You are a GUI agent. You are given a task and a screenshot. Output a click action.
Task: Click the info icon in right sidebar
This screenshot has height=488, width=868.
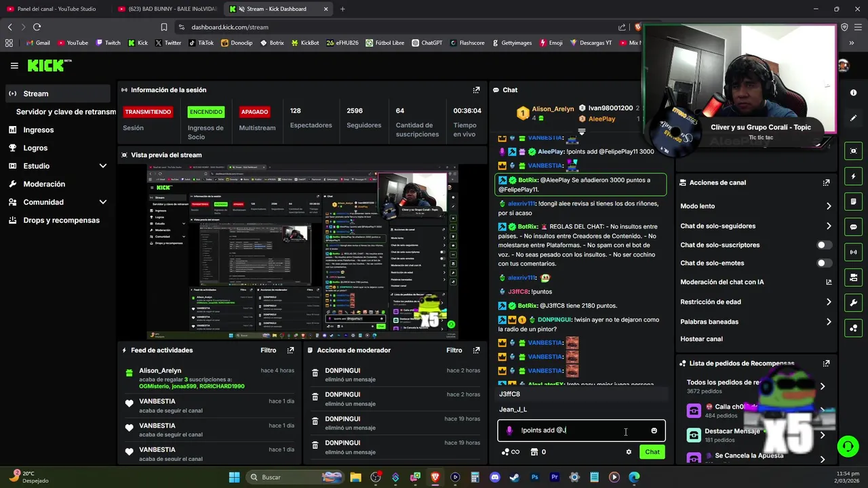853,92
